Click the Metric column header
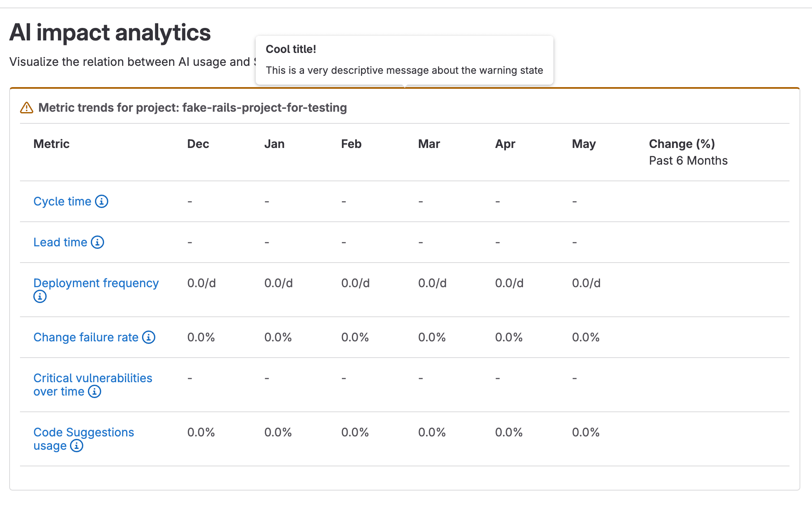 (x=51, y=144)
